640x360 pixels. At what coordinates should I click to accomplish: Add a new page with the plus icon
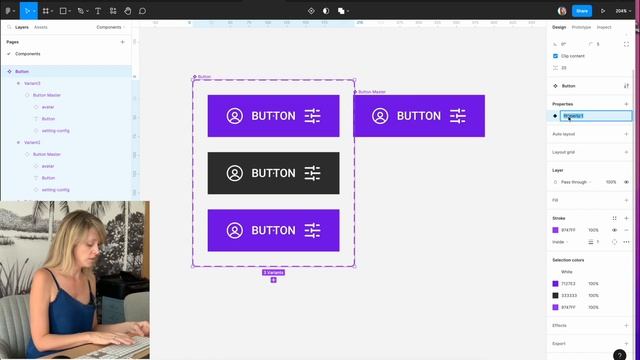[x=122, y=42]
